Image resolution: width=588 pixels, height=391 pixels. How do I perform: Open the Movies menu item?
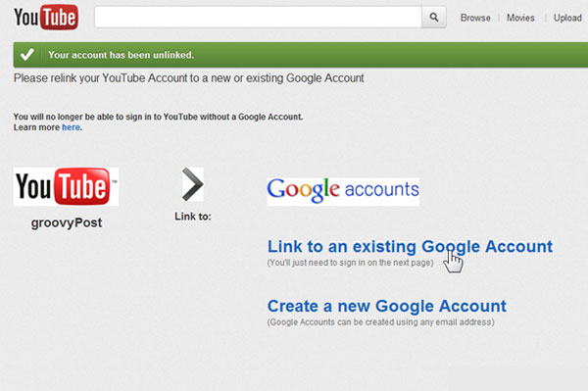pyautogui.click(x=520, y=18)
